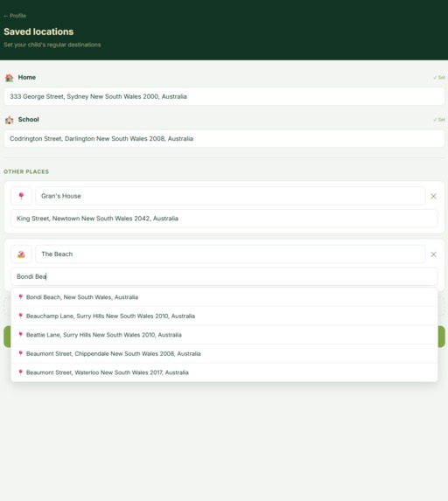Click the Home house icon
Screen dimensions: 448x501
(x=10, y=78)
